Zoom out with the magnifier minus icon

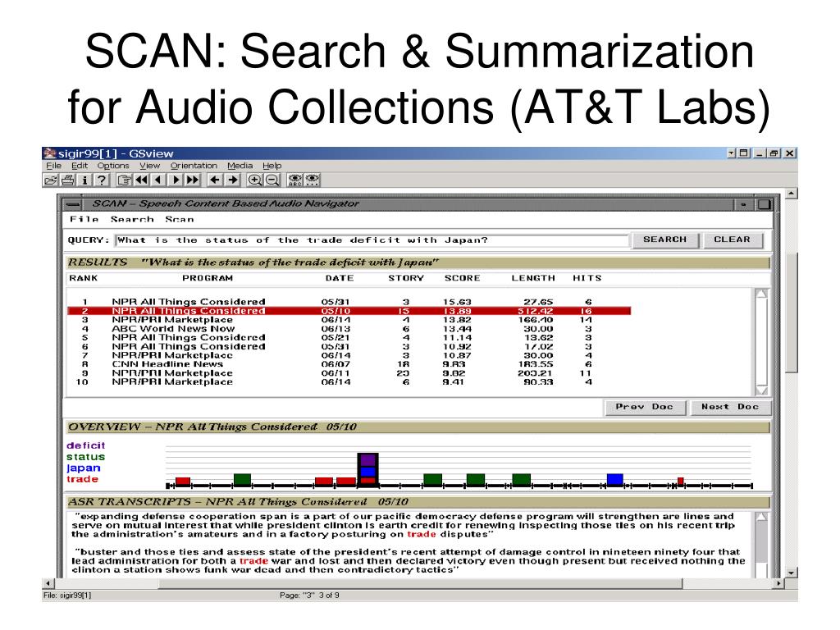(272, 180)
